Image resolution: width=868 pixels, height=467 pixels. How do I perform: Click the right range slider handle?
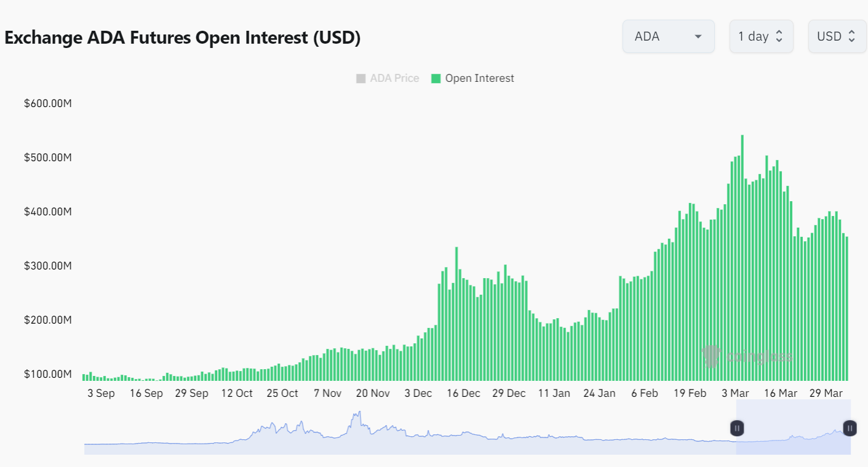(x=850, y=428)
